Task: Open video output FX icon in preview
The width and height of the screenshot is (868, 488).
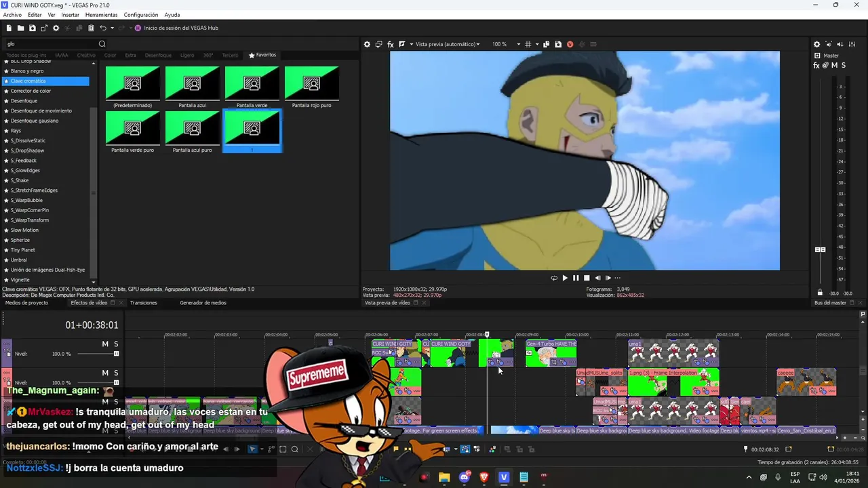Action: pyautogui.click(x=390, y=44)
